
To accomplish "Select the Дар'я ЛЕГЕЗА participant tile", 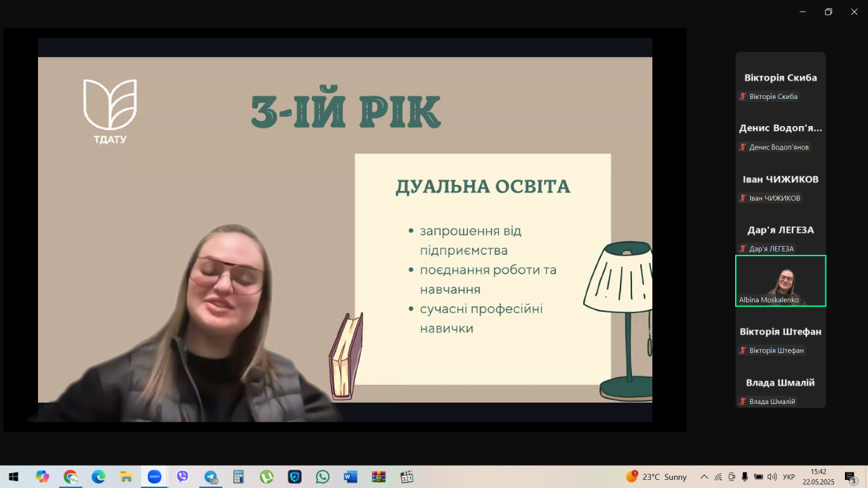I will pyautogui.click(x=781, y=230).
